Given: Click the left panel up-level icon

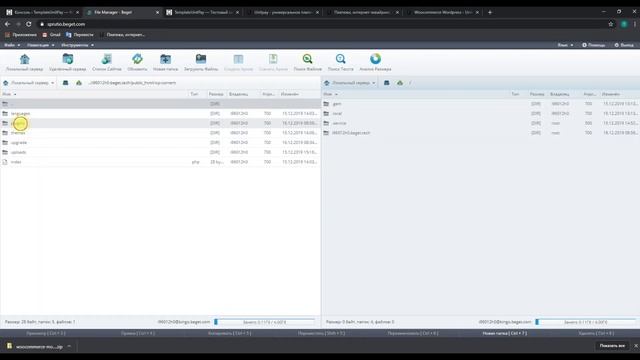Looking at the screenshot, I should (x=79, y=83).
